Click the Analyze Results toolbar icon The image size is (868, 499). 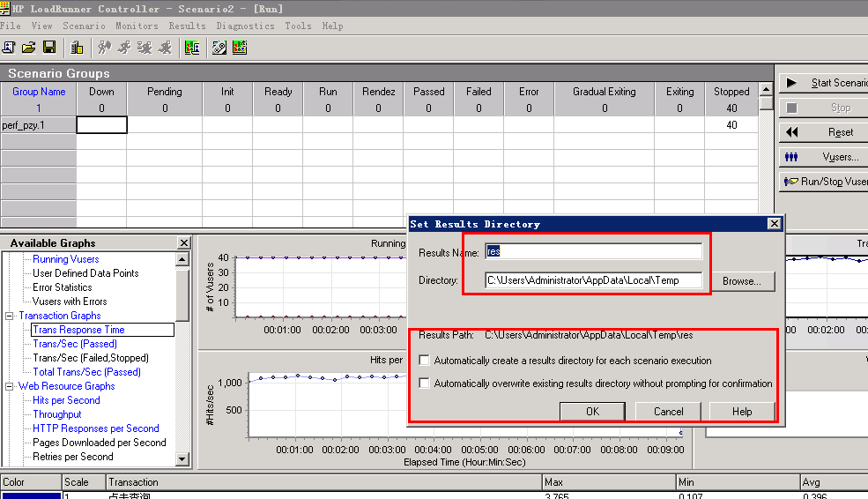coord(192,48)
